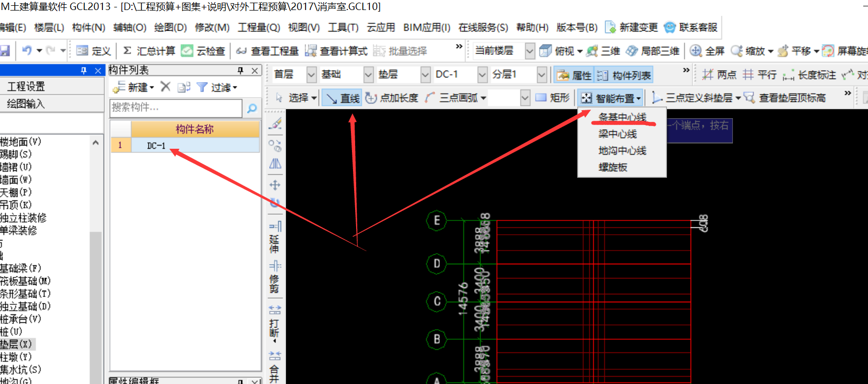Contact 联系客服 customer service

[691, 27]
